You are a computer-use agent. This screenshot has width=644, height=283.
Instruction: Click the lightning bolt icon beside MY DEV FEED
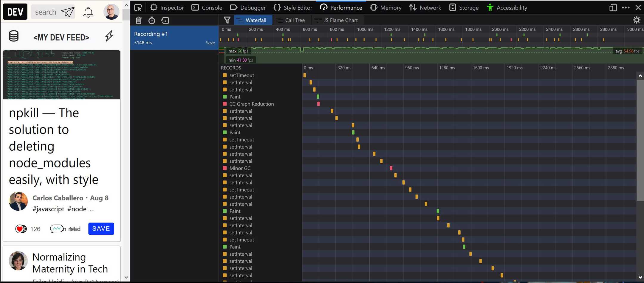point(109,36)
